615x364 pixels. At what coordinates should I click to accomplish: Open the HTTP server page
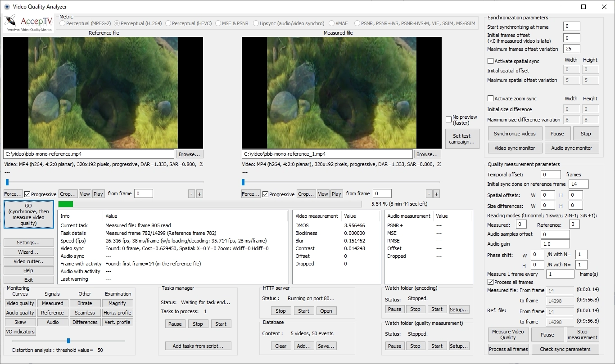pyautogui.click(x=326, y=311)
